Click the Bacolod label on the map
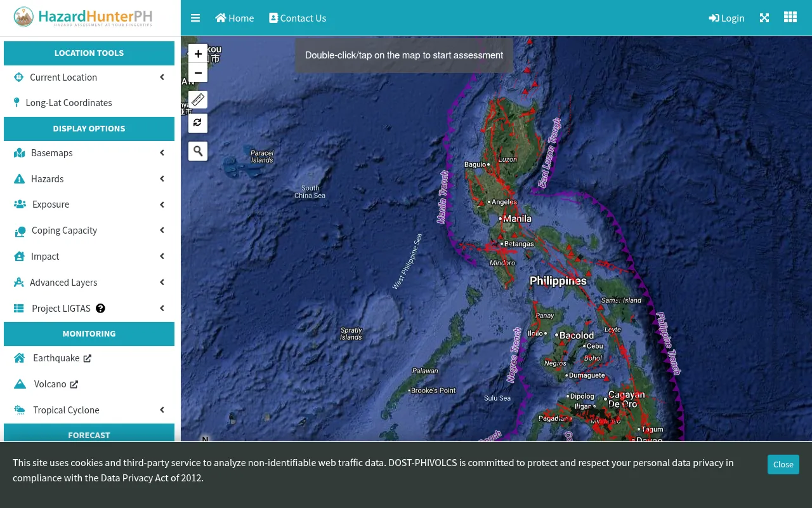 pyautogui.click(x=577, y=335)
